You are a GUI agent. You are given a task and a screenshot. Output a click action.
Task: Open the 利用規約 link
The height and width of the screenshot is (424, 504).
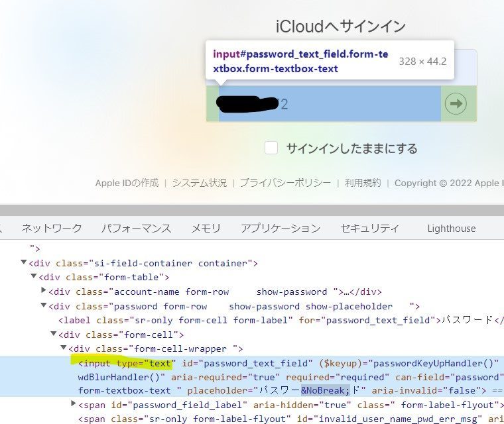tap(363, 183)
